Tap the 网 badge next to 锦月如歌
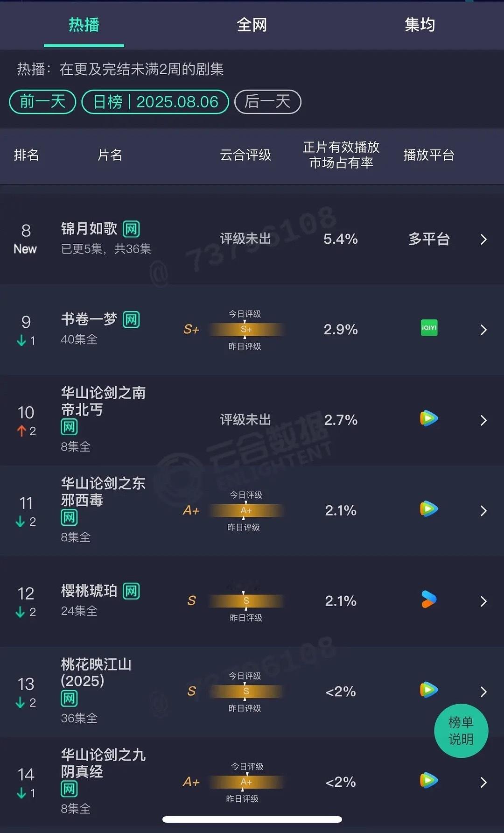 131,229
